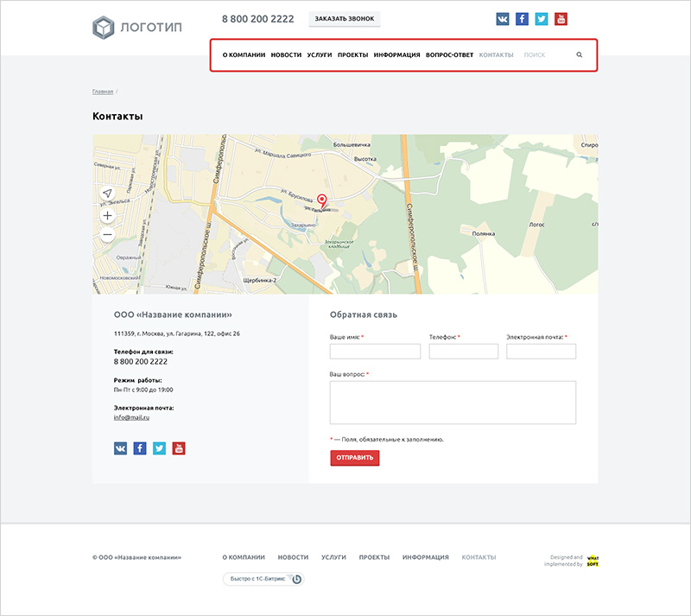
Task: Click the red location pin on the map
Action: (322, 200)
